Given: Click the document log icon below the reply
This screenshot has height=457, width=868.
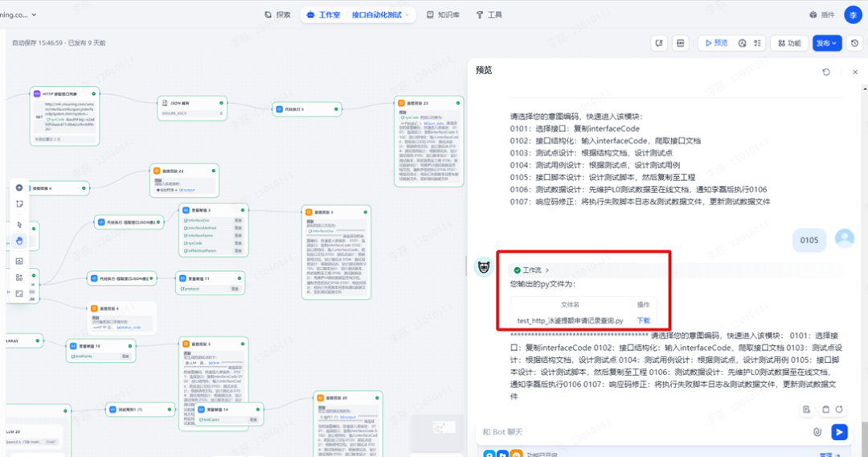Looking at the screenshot, I should (x=806, y=410).
